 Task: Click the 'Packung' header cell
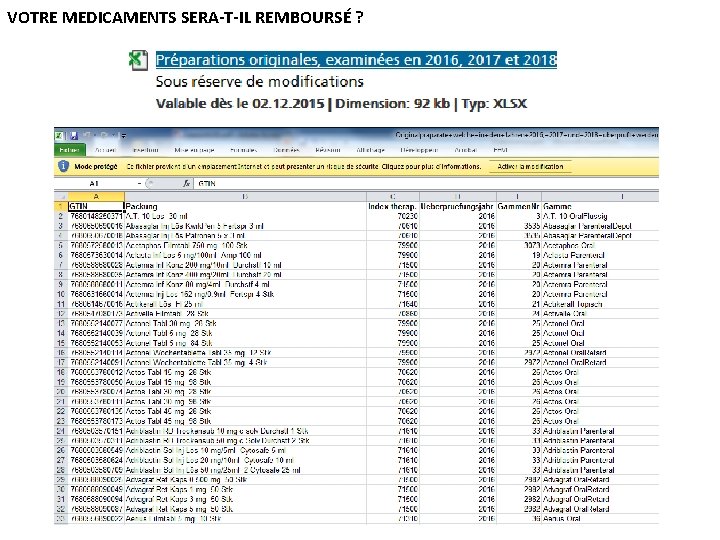tap(245, 206)
